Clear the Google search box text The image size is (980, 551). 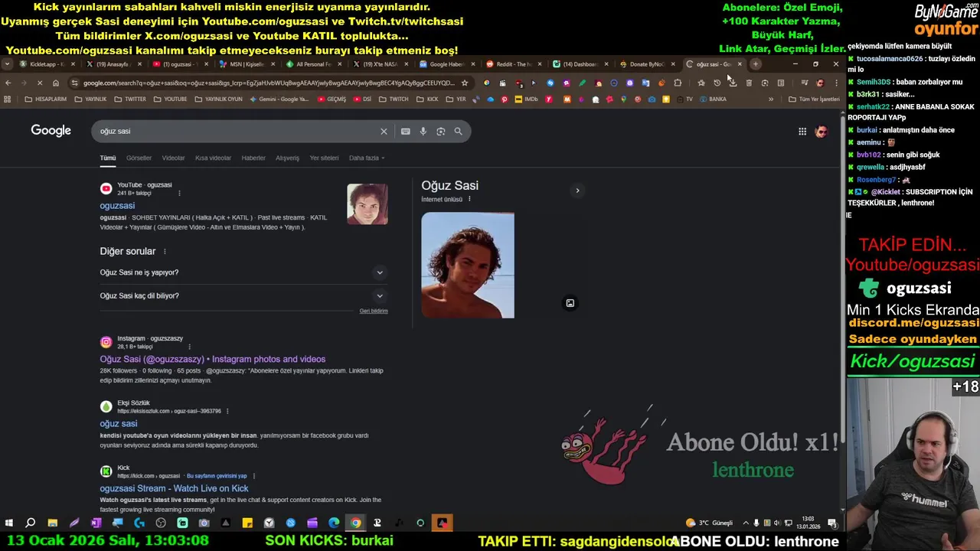pyautogui.click(x=384, y=131)
